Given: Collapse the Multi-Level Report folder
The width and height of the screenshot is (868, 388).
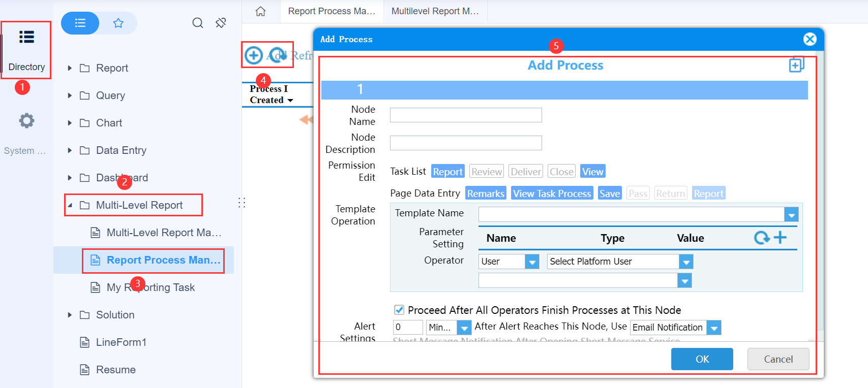Looking at the screenshot, I should click(70, 205).
